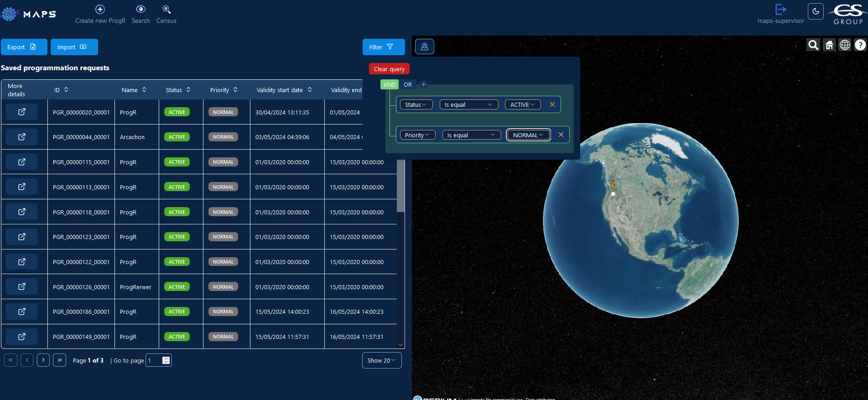Click the Export button
The height and width of the screenshot is (400, 868).
point(24,47)
